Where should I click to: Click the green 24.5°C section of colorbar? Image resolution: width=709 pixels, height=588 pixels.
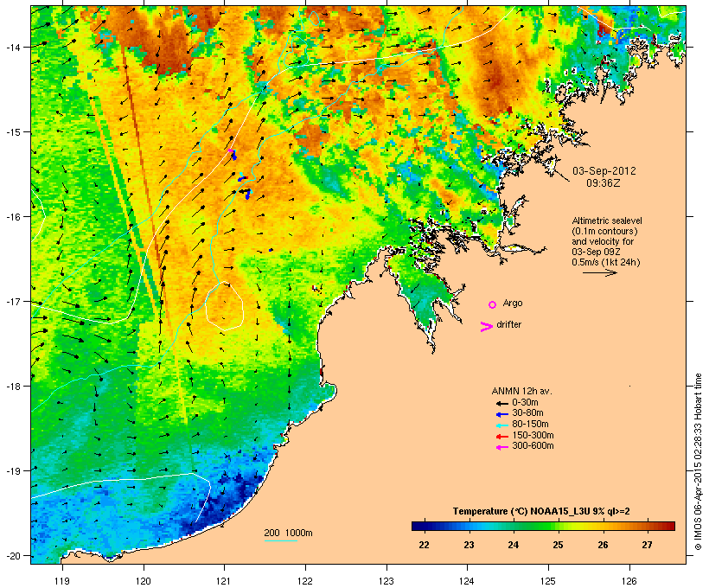[x=536, y=526]
